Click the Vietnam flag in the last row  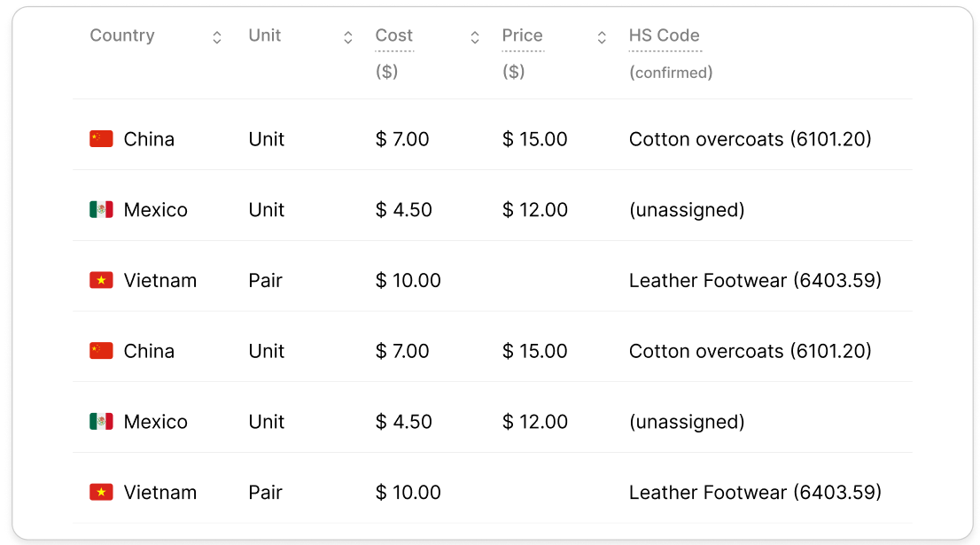click(x=101, y=493)
